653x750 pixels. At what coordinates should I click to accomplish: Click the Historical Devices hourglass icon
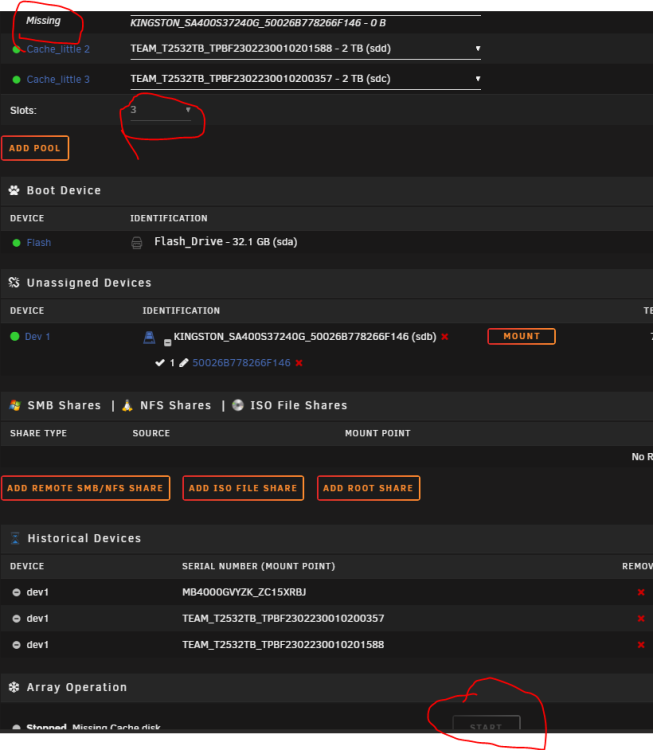[15, 539]
